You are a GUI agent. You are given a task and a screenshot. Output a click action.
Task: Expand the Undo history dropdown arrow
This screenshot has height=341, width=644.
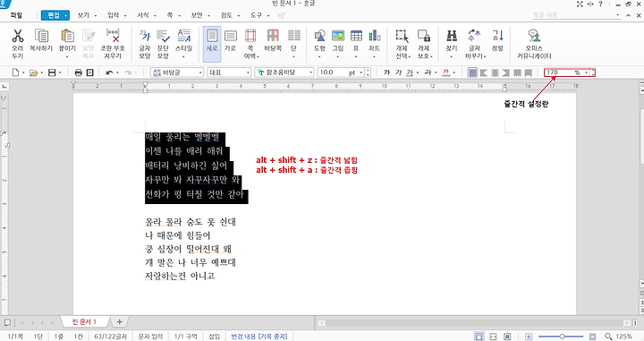click(117, 72)
